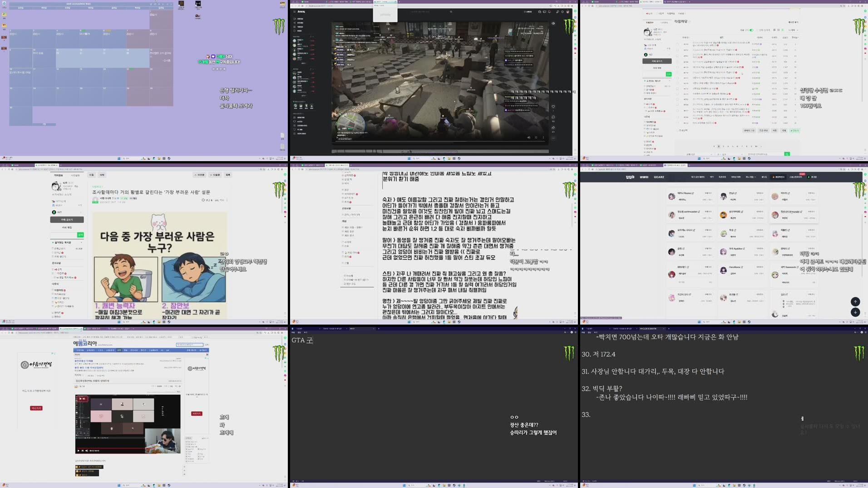Click the scroll-up arrow button on streamer list page
Viewport: 868px width, 488px height.
[855, 301]
